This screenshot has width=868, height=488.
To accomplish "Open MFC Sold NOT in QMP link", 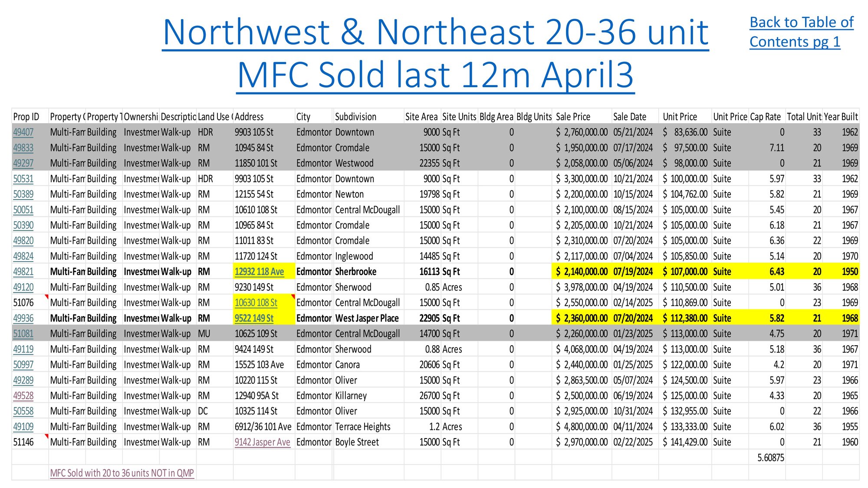I will [x=122, y=473].
